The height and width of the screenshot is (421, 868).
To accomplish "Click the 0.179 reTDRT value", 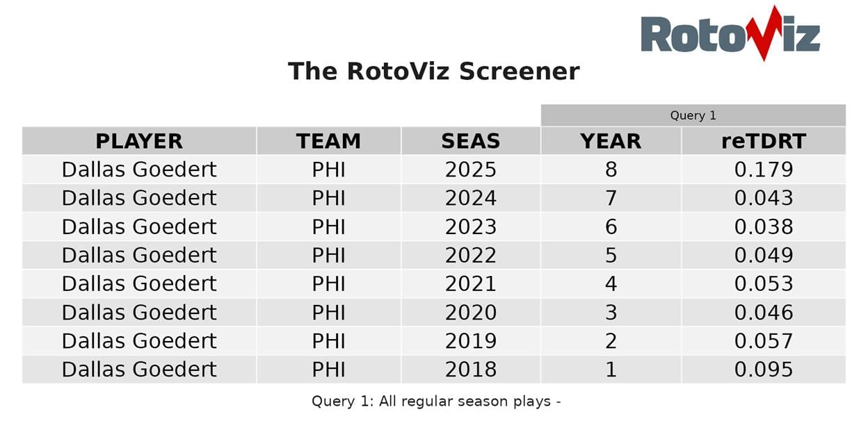I will click(763, 170).
